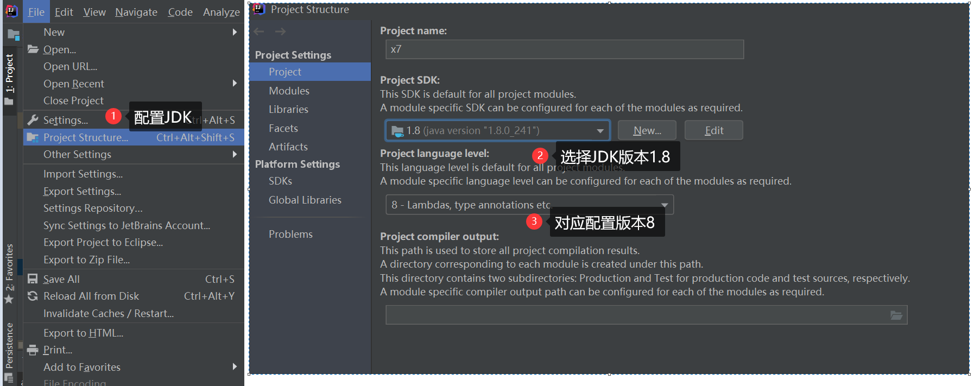This screenshot has width=980, height=386.
Task: Open the 2: Favorites tool window tab
Action: [x=9, y=268]
